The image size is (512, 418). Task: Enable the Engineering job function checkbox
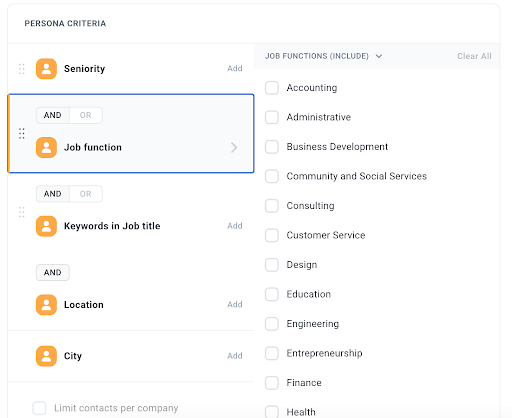(x=272, y=324)
